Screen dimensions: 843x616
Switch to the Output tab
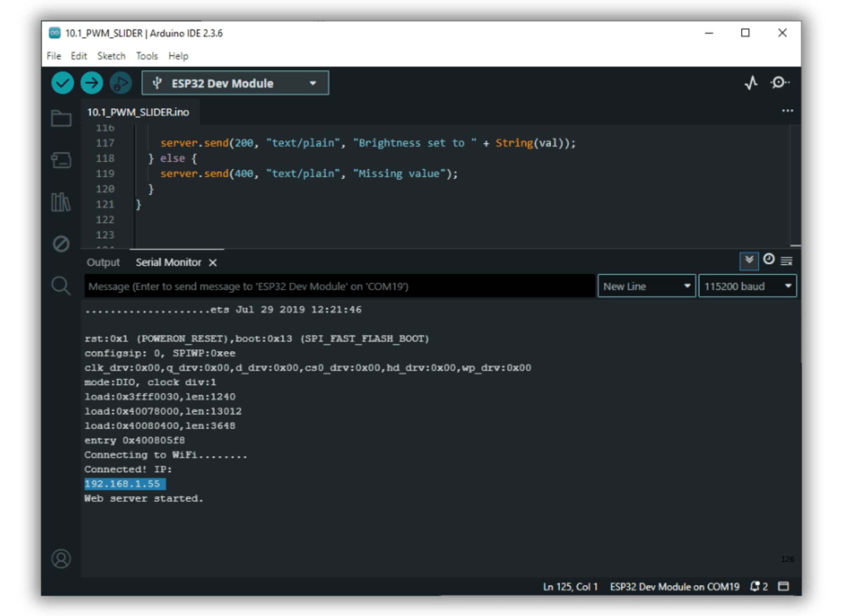click(103, 263)
